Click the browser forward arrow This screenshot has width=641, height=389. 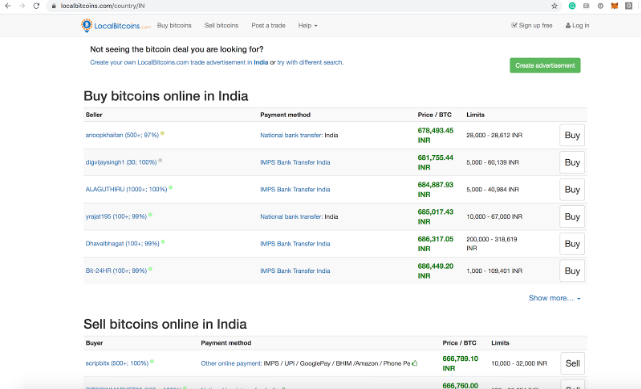coord(22,6)
